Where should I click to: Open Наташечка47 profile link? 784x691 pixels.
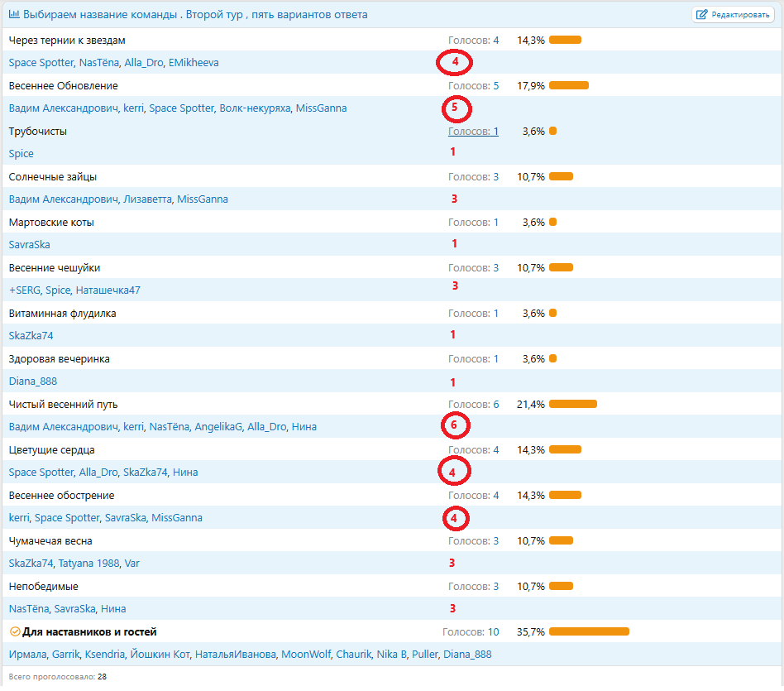pos(108,290)
